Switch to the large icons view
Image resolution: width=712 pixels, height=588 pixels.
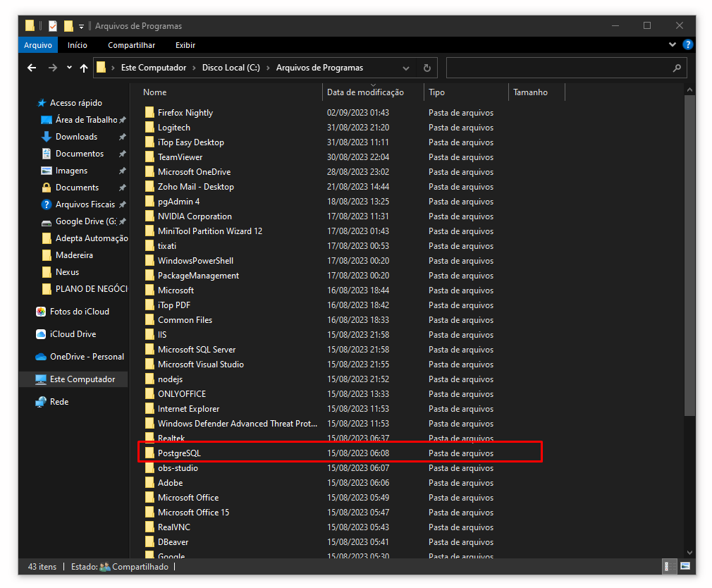[685, 567]
